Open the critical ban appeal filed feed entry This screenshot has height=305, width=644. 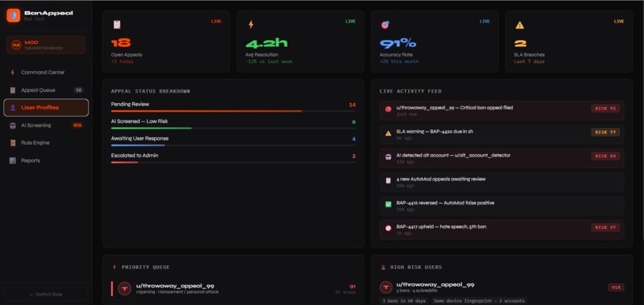coord(502,110)
